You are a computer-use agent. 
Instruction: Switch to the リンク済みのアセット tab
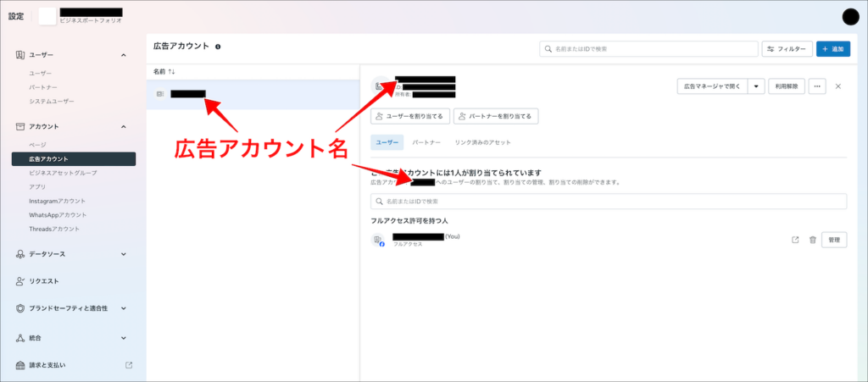click(482, 142)
